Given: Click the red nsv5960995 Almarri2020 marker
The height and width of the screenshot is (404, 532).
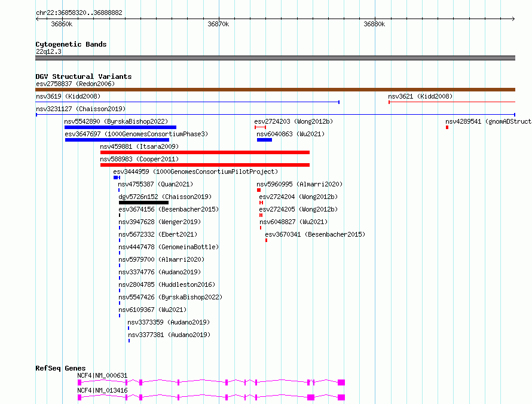Looking at the screenshot, I should tap(259, 190).
